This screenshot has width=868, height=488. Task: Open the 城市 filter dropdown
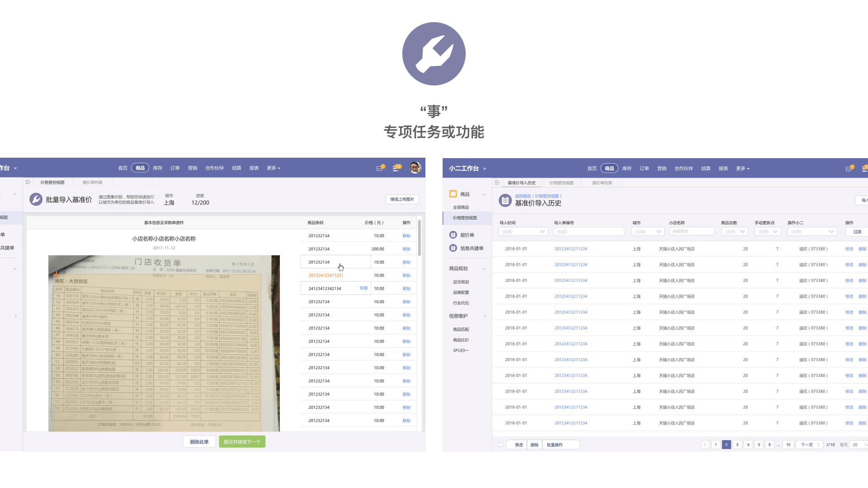pos(647,232)
